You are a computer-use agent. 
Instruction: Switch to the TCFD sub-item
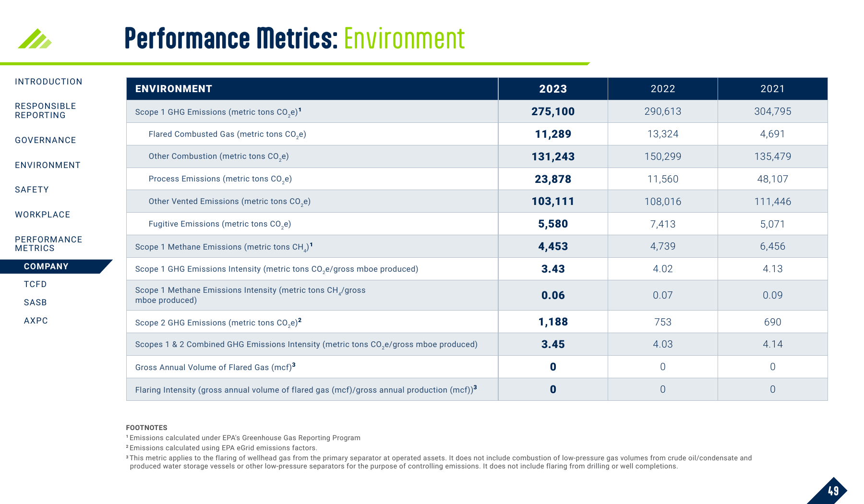pos(36,284)
